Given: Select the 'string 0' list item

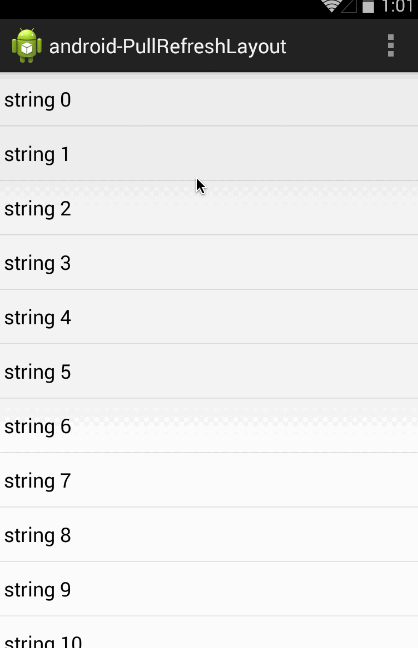Looking at the screenshot, I should click(209, 100).
